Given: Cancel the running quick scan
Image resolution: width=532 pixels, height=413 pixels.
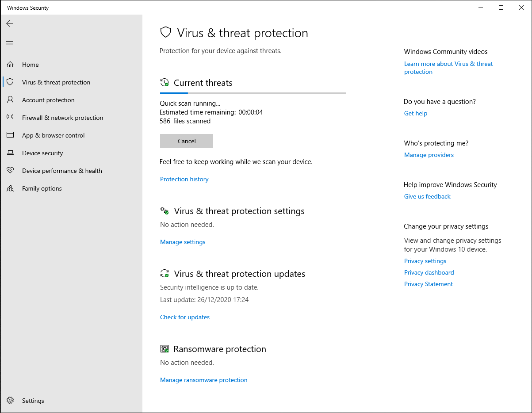Looking at the screenshot, I should tap(186, 141).
